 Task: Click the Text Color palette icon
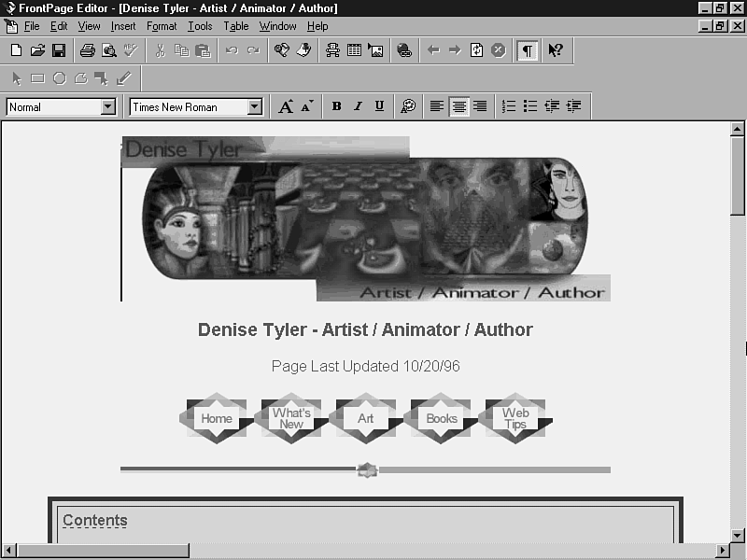point(408,106)
